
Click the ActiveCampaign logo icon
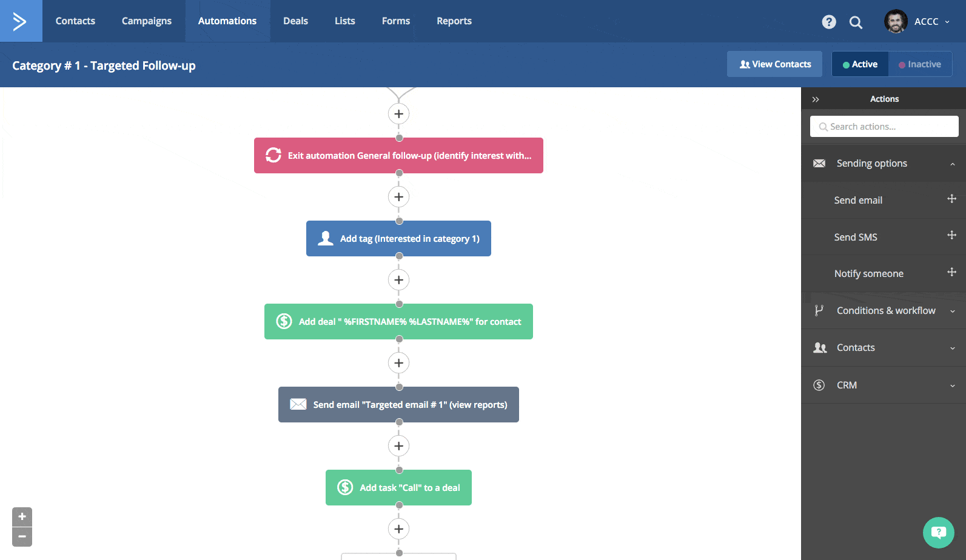tap(21, 21)
